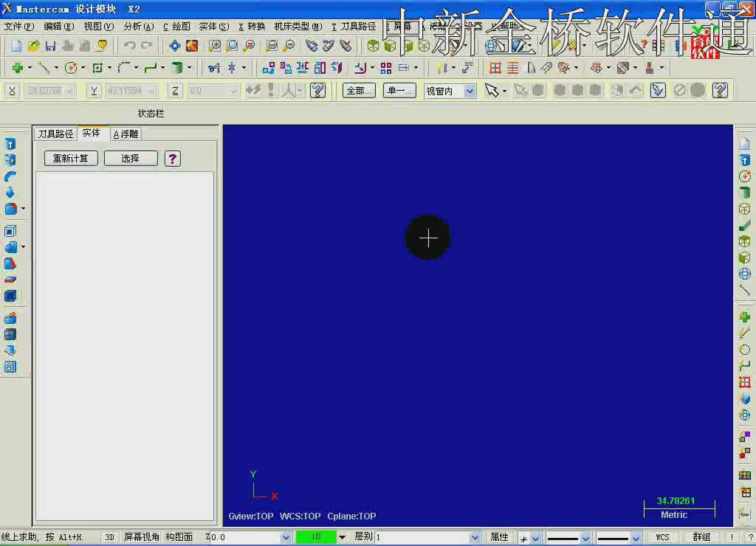Open the point style dropdown with asterisk
Image resolution: width=756 pixels, height=546 pixels.
click(536, 538)
